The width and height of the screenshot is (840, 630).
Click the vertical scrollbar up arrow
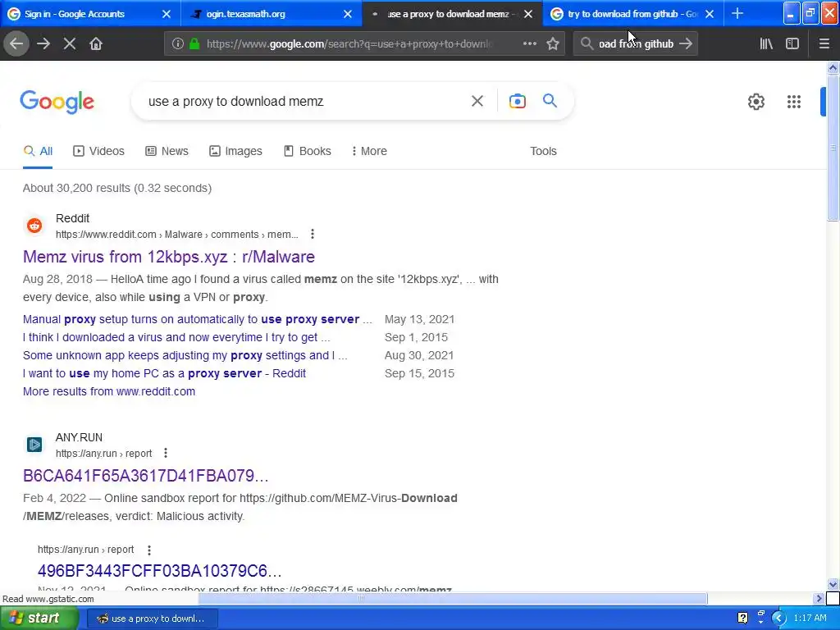pyautogui.click(x=833, y=67)
